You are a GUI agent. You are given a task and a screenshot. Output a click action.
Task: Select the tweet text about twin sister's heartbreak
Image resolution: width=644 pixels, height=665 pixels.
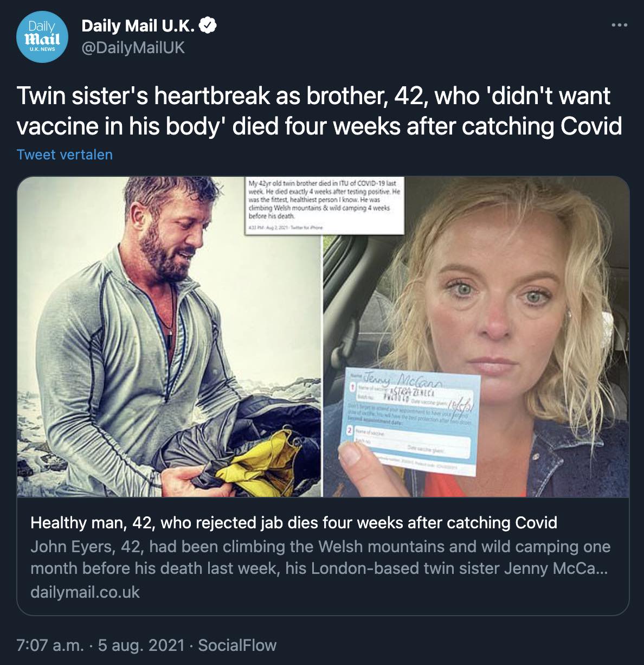click(319, 111)
